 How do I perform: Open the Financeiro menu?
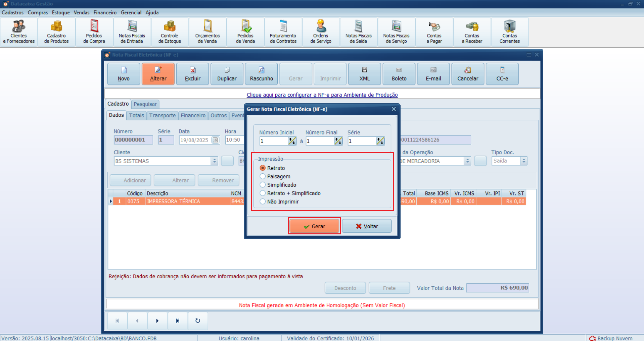[x=105, y=12]
